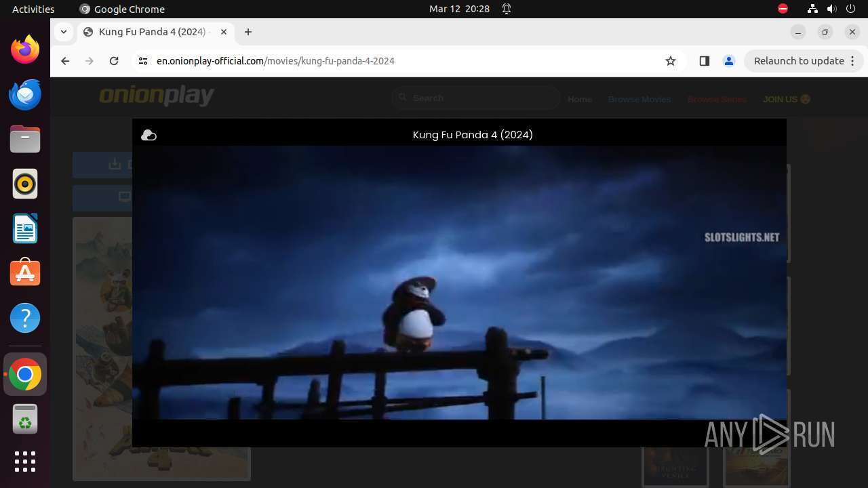Viewport: 868px width, 488px height.
Task: Open the Browse Movies link
Action: pyautogui.click(x=639, y=99)
